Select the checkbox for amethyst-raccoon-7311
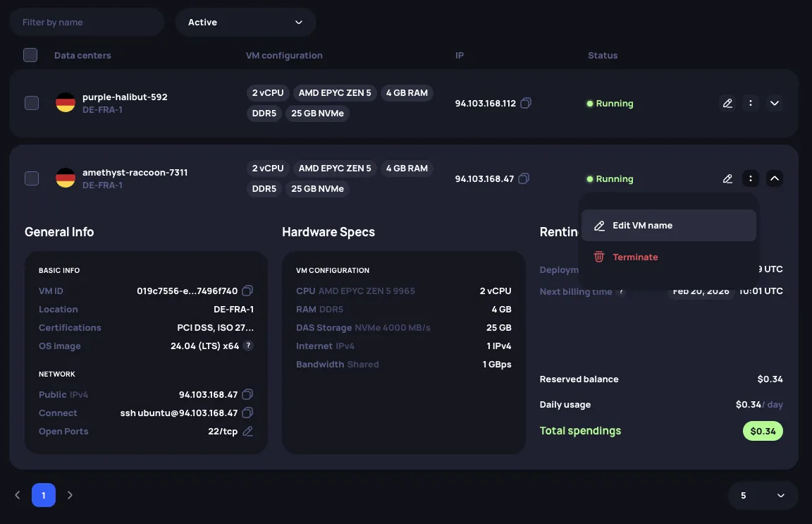The width and height of the screenshot is (812, 524). tap(31, 178)
